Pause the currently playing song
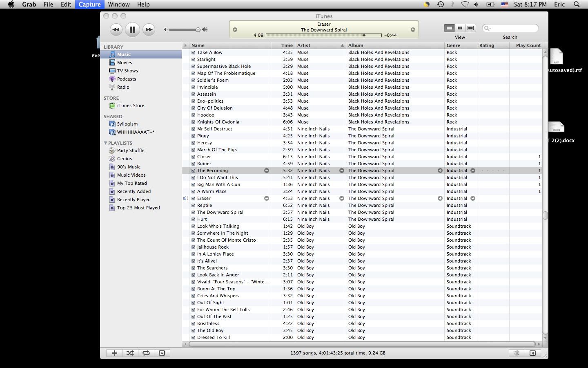This screenshot has height=368, width=588. click(132, 29)
